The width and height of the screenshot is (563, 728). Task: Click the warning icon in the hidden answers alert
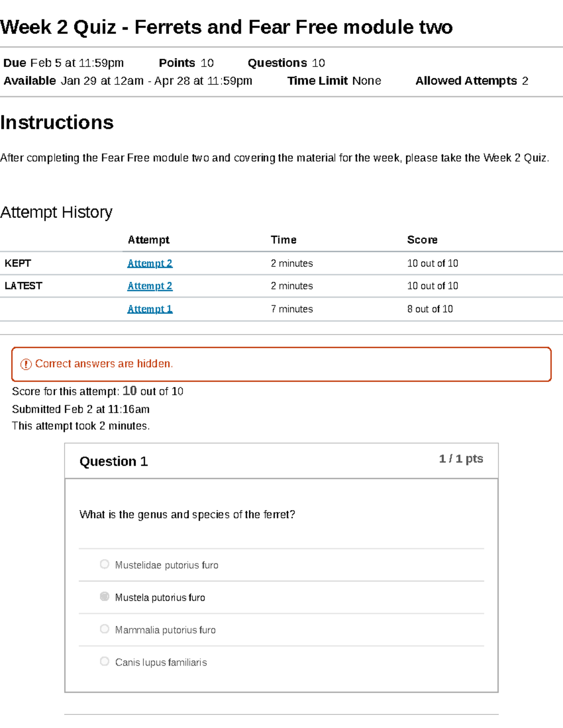pos(26,364)
